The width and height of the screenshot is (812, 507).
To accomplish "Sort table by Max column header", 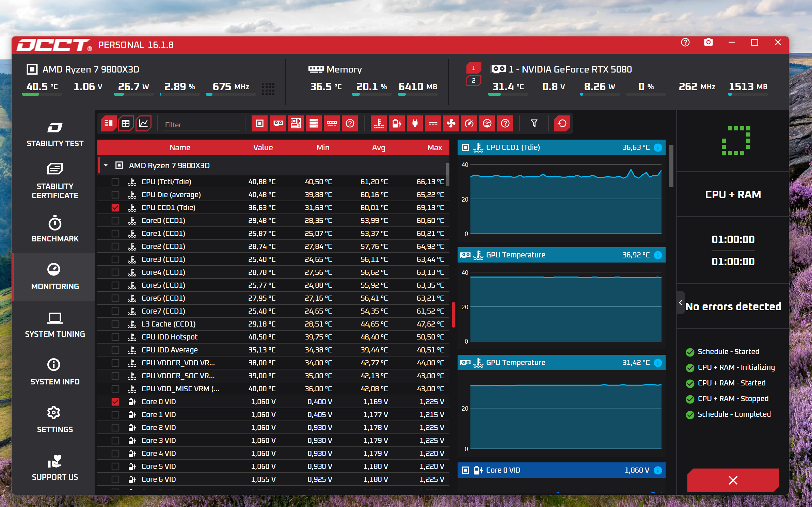I will [434, 147].
